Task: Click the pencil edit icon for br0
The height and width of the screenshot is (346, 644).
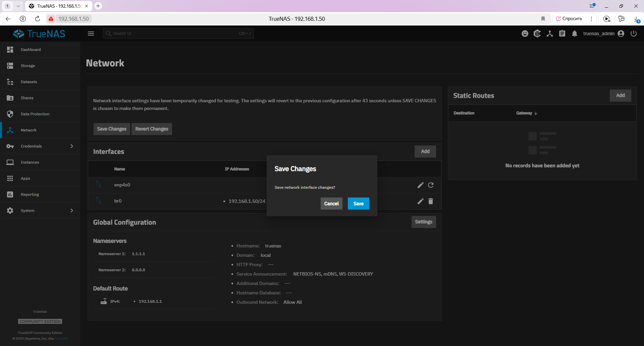Action: click(420, 201)
